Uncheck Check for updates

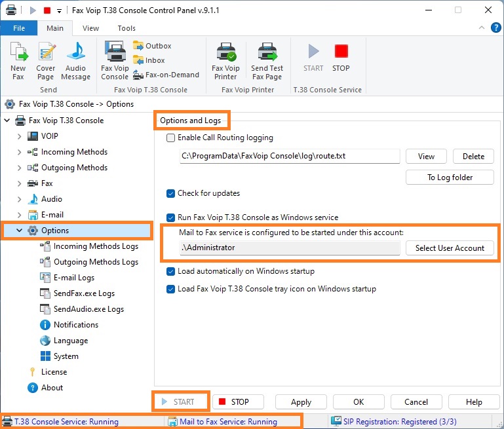pos(170,193)
